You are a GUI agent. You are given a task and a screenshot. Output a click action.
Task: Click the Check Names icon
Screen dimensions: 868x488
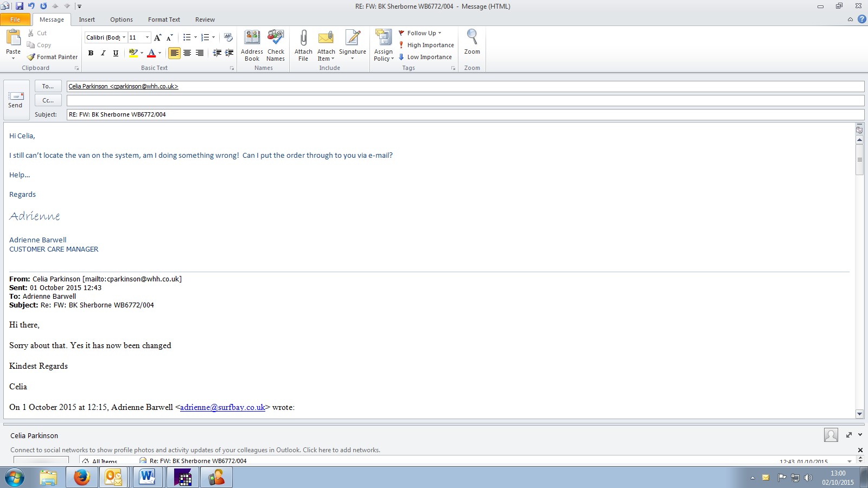click(276, 39)
